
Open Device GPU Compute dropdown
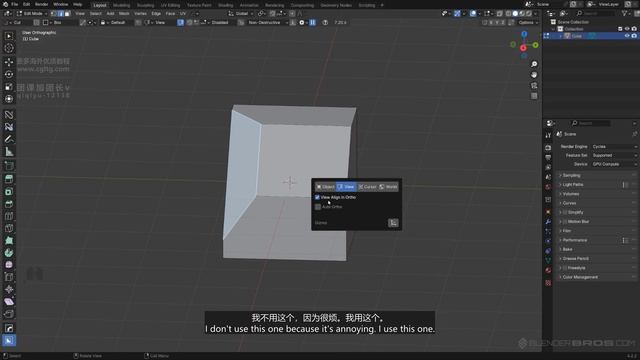614,164
